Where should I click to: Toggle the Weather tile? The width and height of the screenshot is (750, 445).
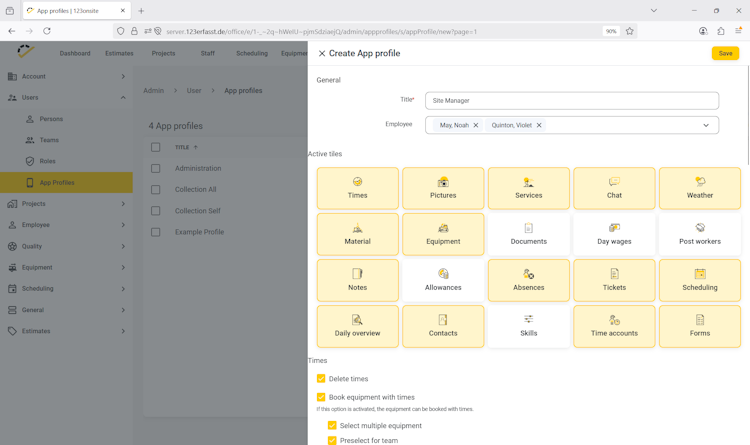[x=700, y=188]
